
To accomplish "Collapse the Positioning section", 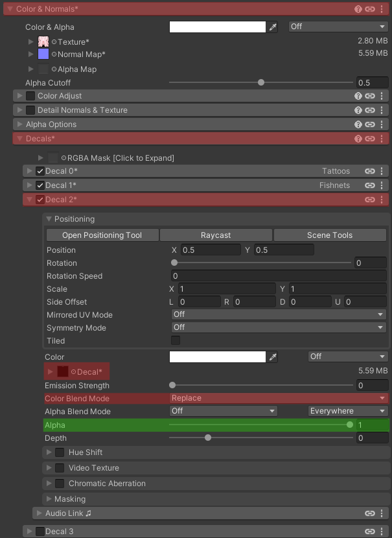I will pos(49,219).
